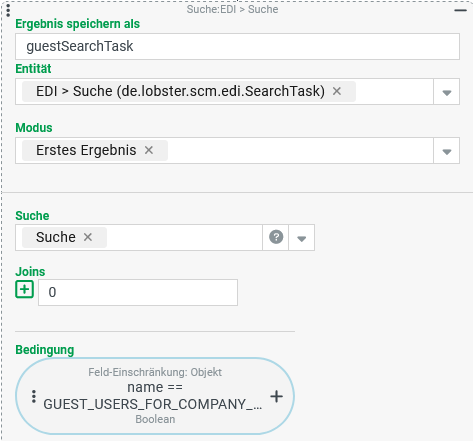Open the condition's three-dot options menu
The image size is (473, 441).
(34, 396)
